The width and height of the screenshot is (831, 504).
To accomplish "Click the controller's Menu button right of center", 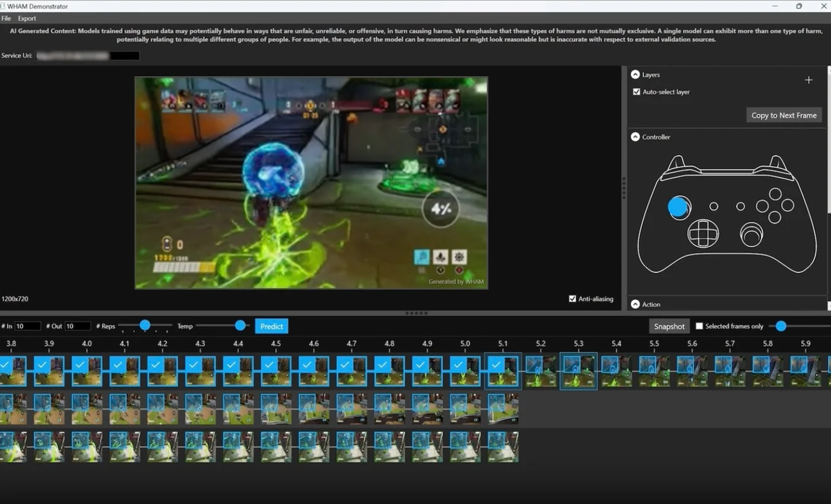I will click(741, 207).
